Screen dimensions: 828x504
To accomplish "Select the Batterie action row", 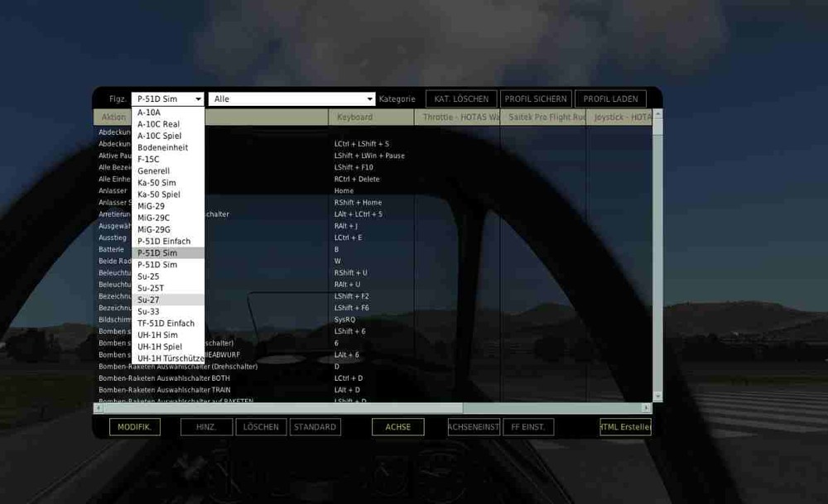I will [x=373, y=249].
